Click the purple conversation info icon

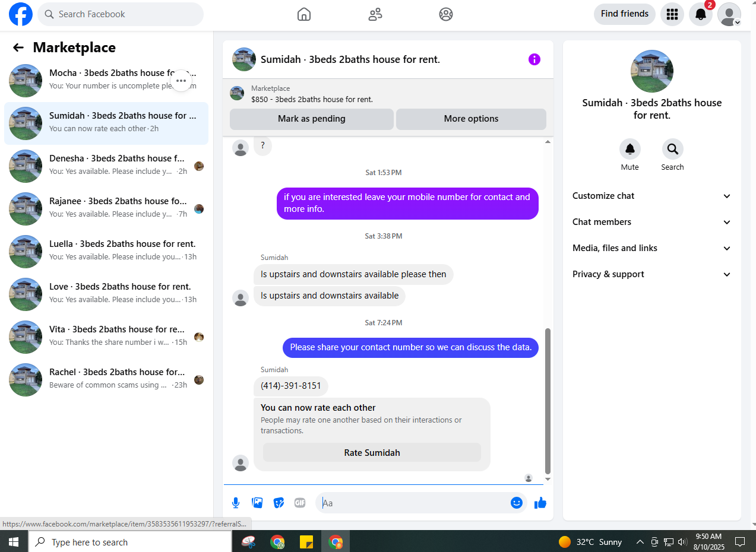point(534,59)
